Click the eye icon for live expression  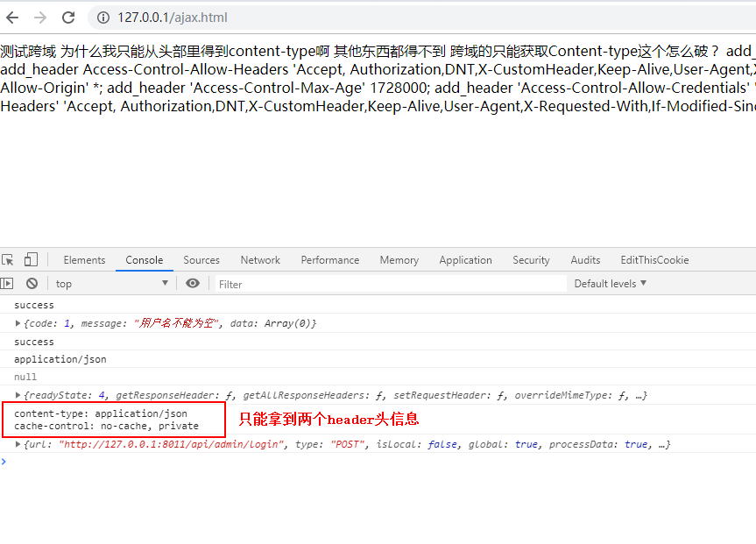[193, 284]
